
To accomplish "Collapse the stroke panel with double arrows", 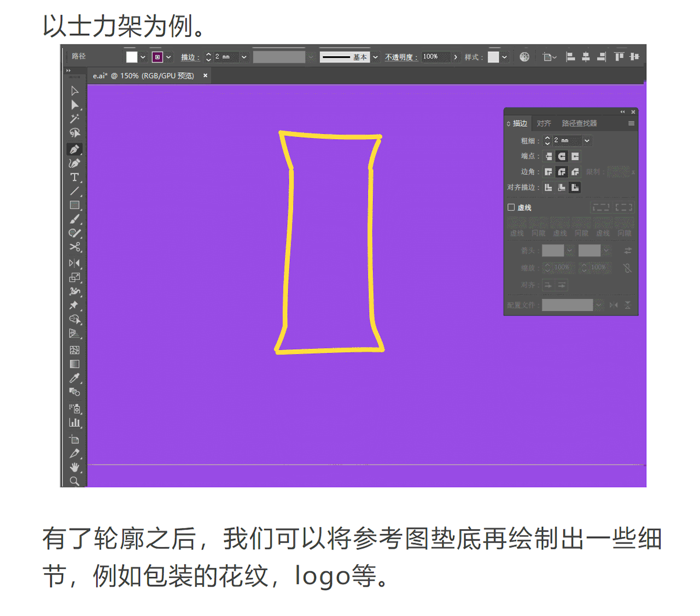I will [622, 112].
